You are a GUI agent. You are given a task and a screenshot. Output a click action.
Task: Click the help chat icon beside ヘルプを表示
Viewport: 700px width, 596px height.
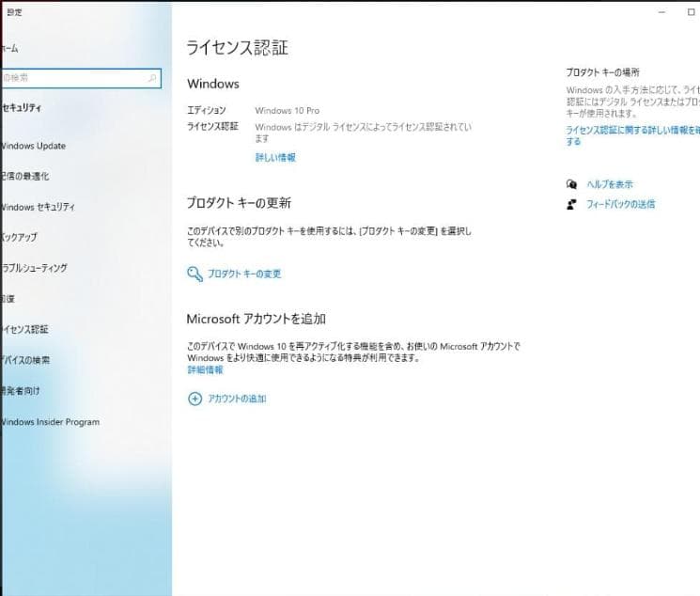(x=571, y=184)
